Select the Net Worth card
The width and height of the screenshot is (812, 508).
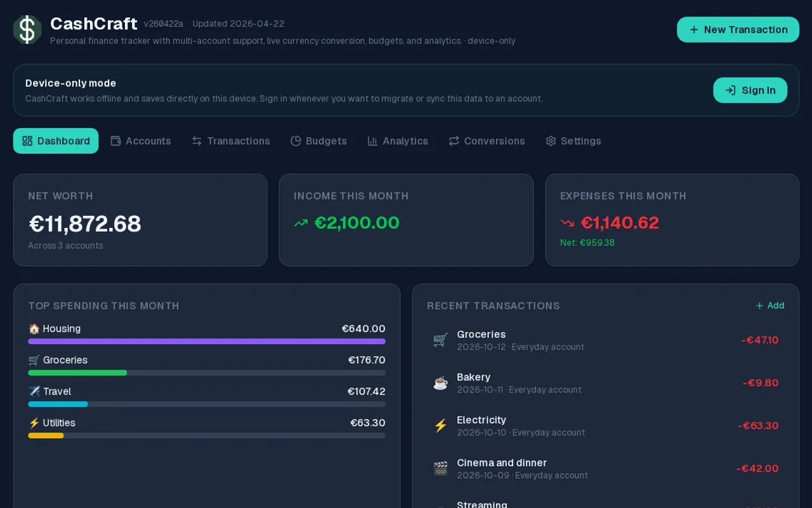tap(140, 220)
